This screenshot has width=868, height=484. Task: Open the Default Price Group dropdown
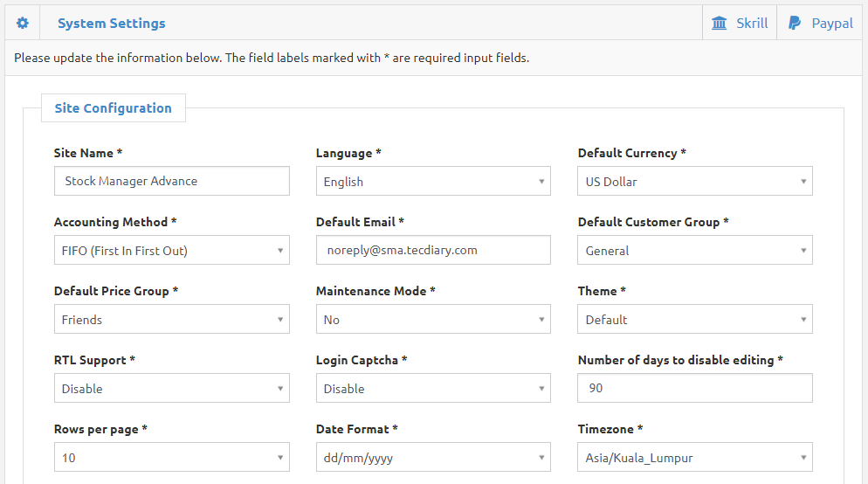pos(172,319)
